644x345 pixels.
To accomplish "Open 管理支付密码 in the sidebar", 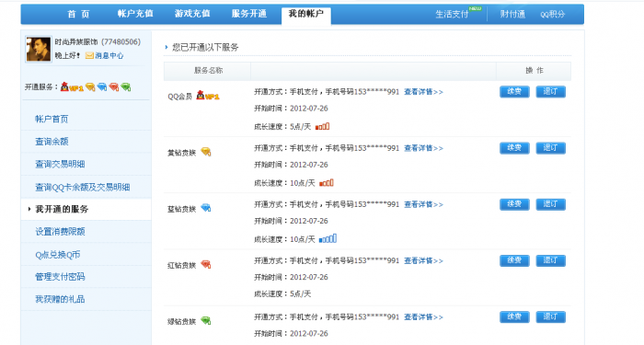I will pos(60,277).
